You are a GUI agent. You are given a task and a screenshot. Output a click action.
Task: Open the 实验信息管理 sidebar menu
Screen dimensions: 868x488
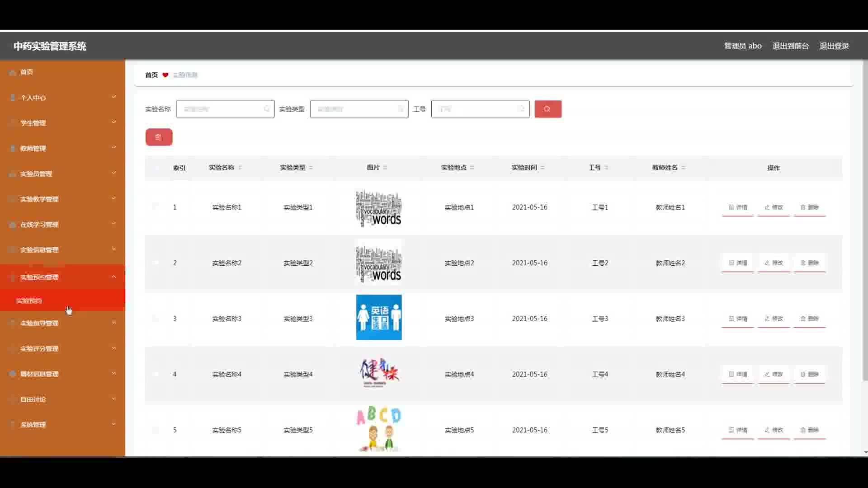(x=62, y=250)
